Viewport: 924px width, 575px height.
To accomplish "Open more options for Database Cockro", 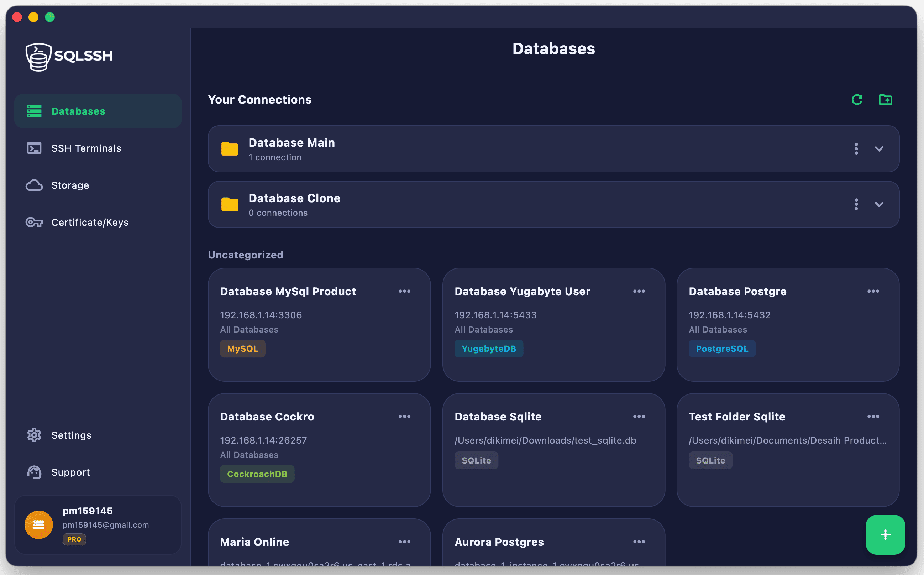I will 404,417.
